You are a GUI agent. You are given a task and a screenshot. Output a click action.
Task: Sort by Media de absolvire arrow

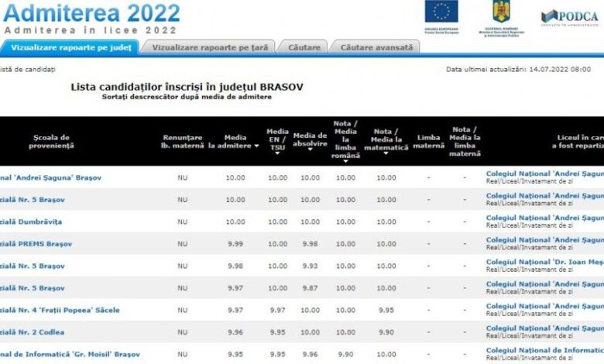(310, 149)
